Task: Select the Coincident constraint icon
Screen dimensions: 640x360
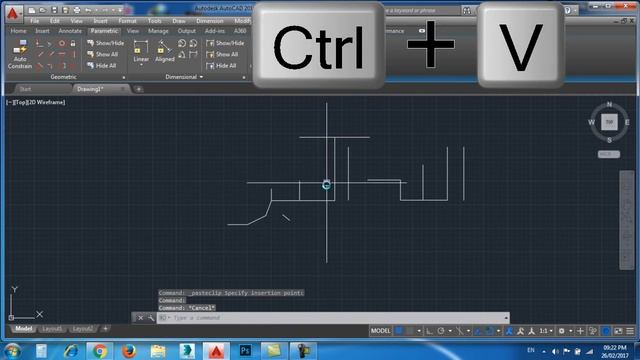Action: coord(39,43)
